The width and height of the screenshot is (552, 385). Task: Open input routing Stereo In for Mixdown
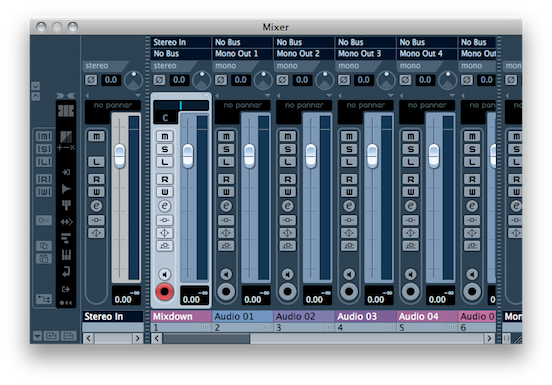click(181, 42)
